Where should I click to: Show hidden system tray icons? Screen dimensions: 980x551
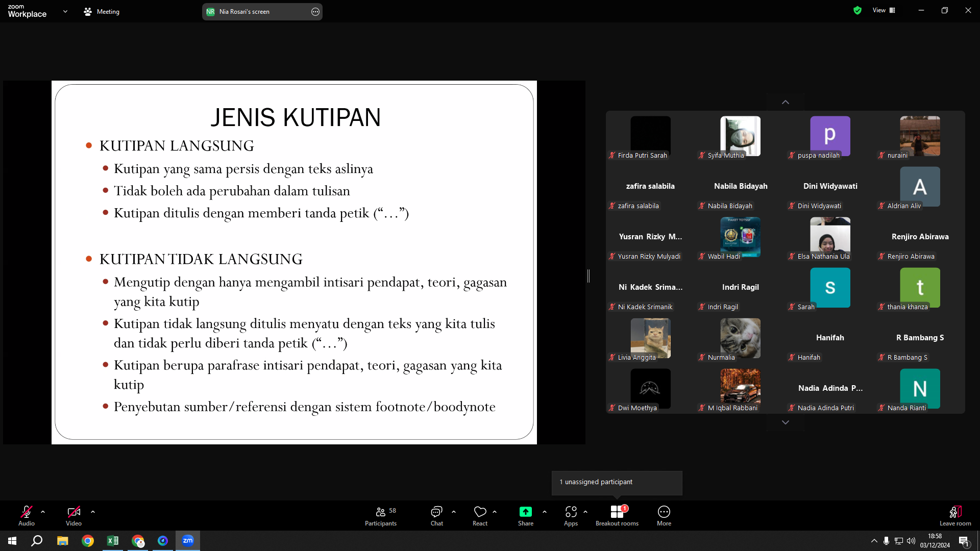pos(874,541)
